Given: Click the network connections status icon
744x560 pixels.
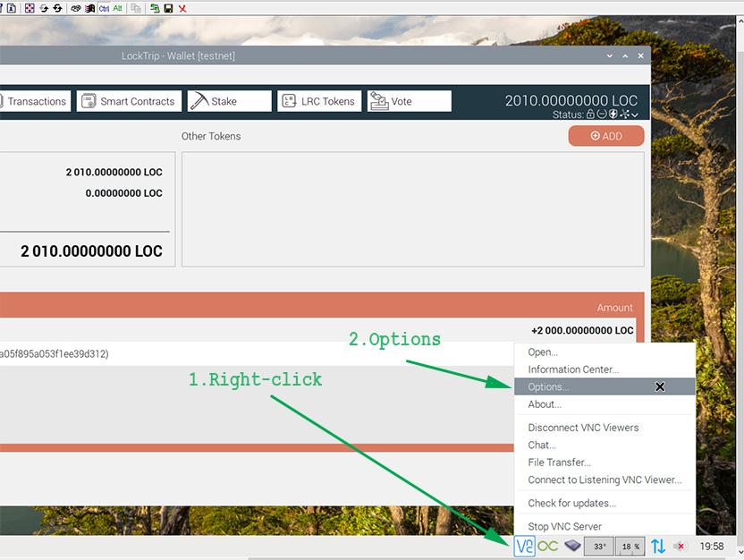Looking at the screenshot, I should coord(624,115).
